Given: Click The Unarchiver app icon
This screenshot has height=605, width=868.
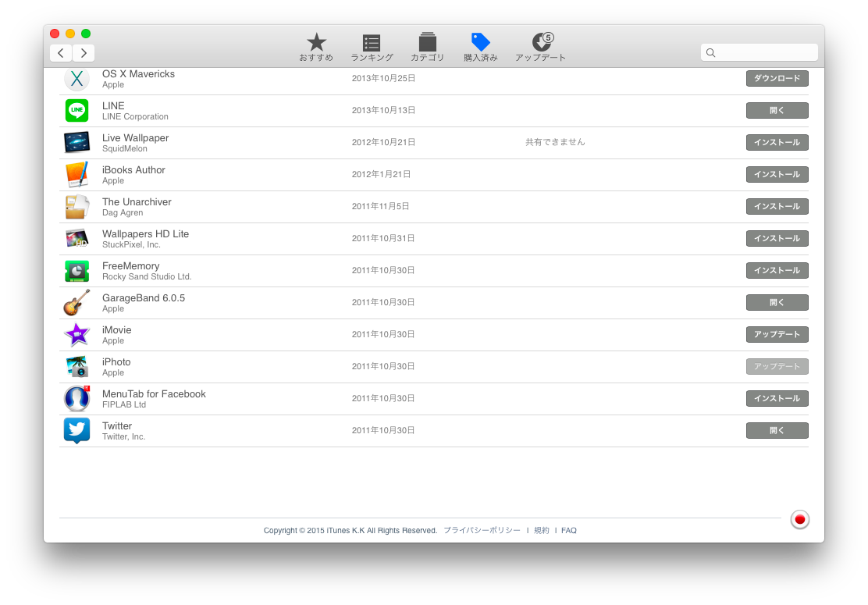Looking at the screenshot, I should click(x=77, y=206).
